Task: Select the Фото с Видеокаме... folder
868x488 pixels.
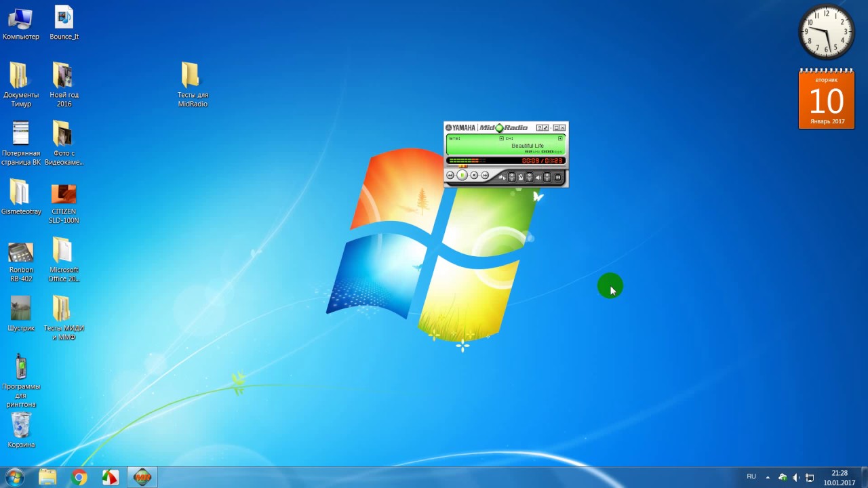Action: point(64,143)
